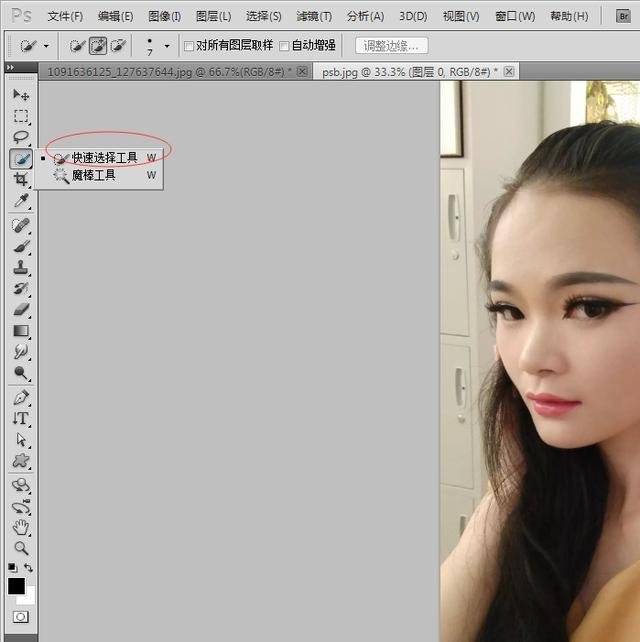Select the Clone Stamp tool

20,267
